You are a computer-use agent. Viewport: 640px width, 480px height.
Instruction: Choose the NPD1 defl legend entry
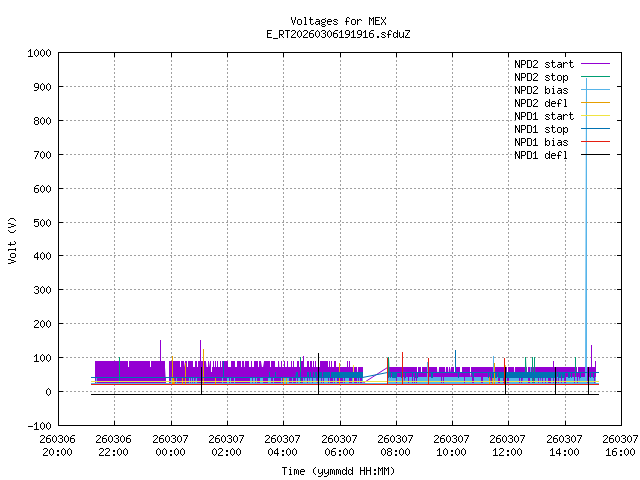541,155
